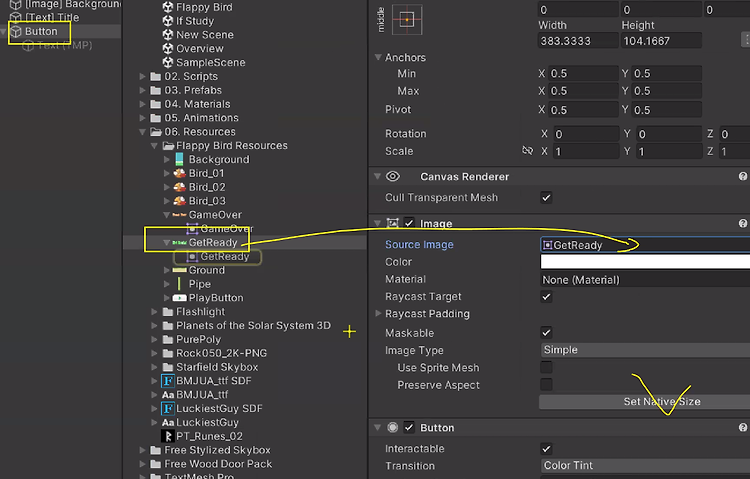Click the SampleScene Unity icon
The image size is (750, 479).
pos(167,62)
